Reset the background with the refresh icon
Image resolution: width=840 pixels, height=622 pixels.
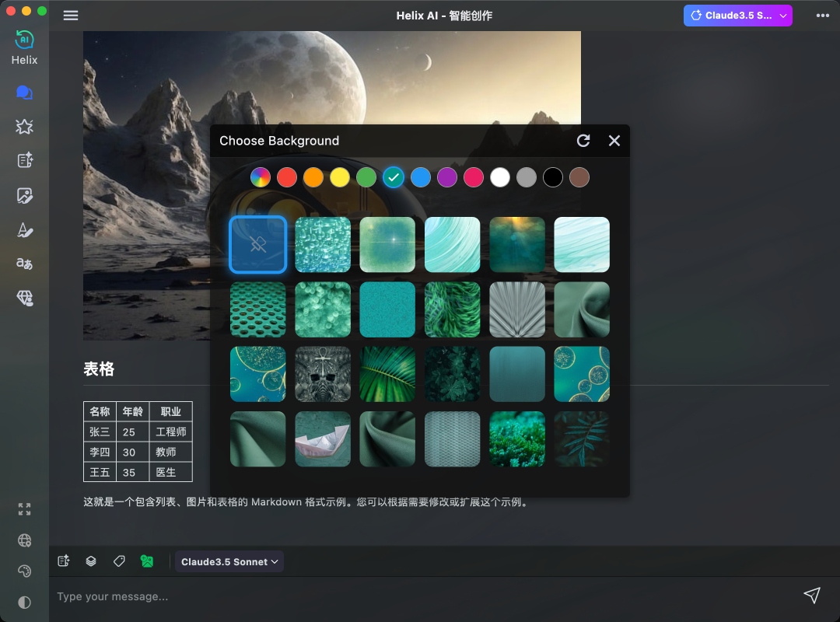[583, 141]
